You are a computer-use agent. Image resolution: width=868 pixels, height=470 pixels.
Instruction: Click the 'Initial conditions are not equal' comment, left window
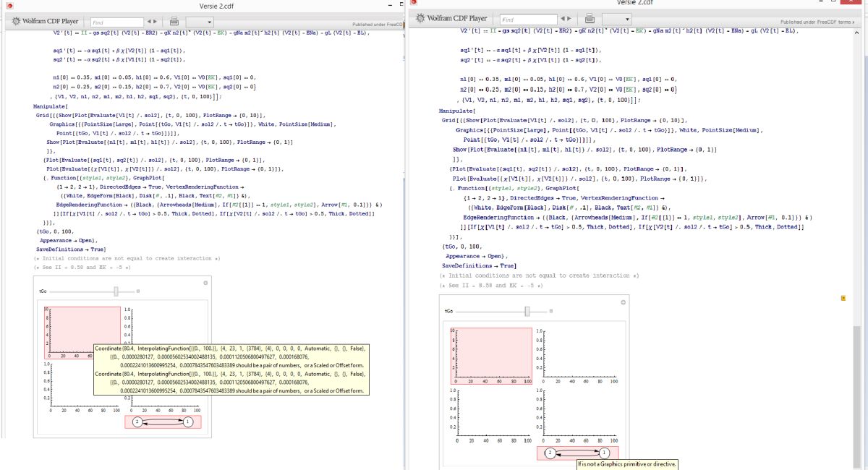pos(127,258)
